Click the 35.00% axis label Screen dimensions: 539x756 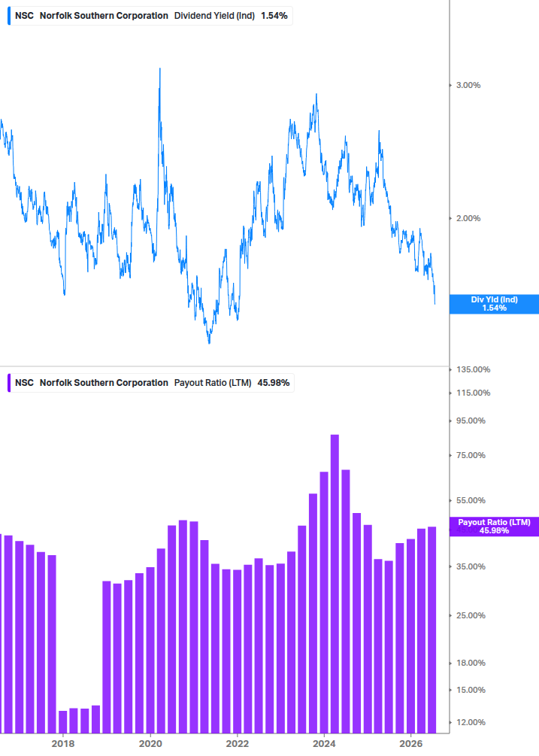click(x=471, y=567)
